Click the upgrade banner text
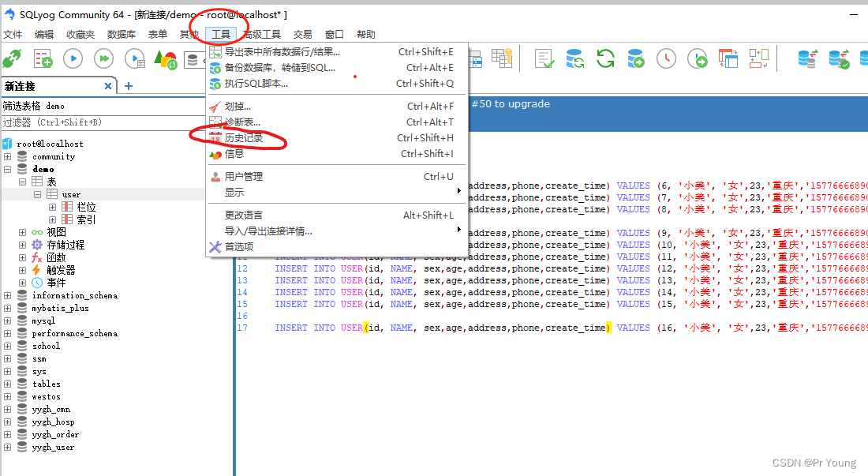The width and height of the screenshot is (868, 476). click(511, 104)
